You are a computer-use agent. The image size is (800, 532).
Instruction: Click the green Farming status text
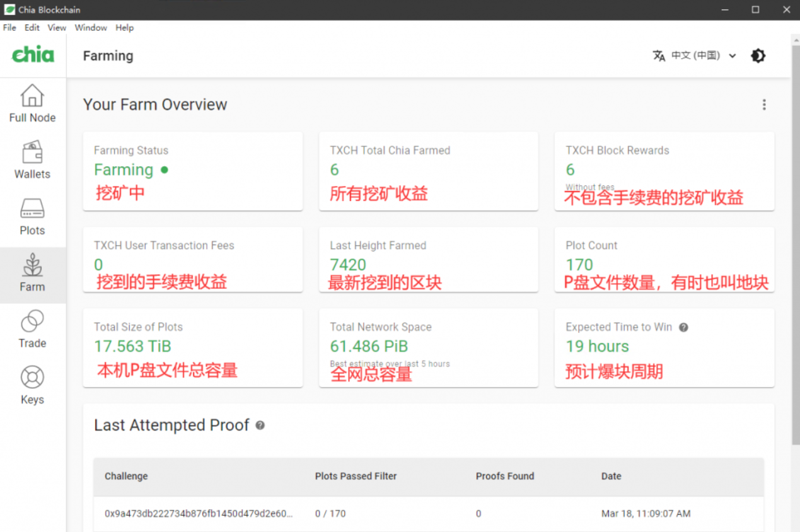pos(124,170)
